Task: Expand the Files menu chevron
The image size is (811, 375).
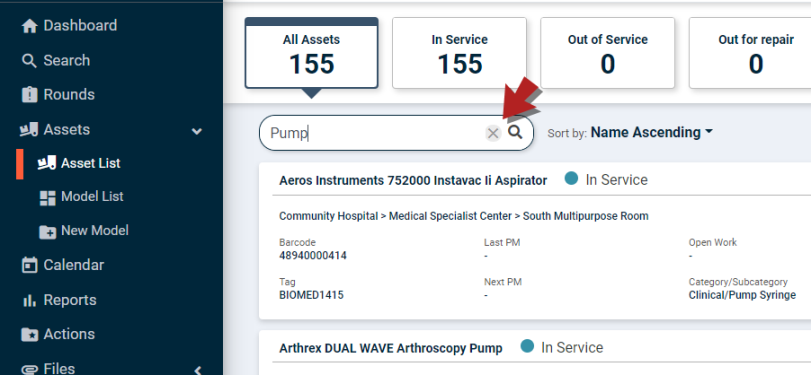Action: click(x=198, y=370)
